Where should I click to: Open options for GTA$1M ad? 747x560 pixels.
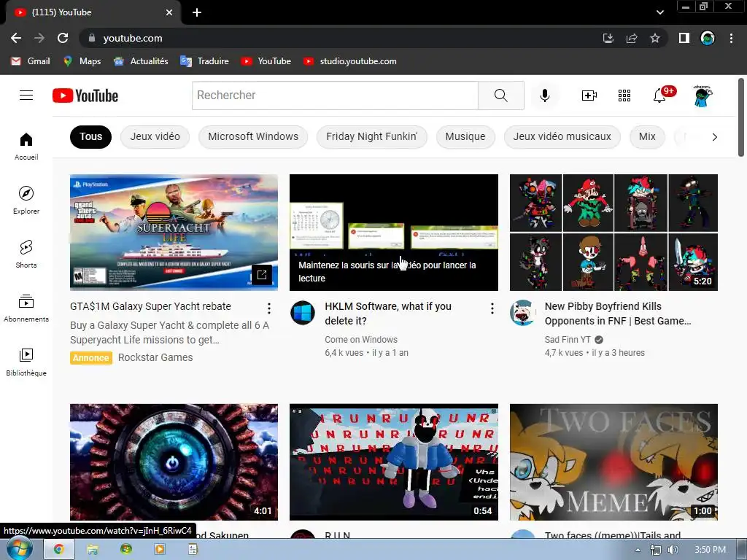click(x=269, y=308)
